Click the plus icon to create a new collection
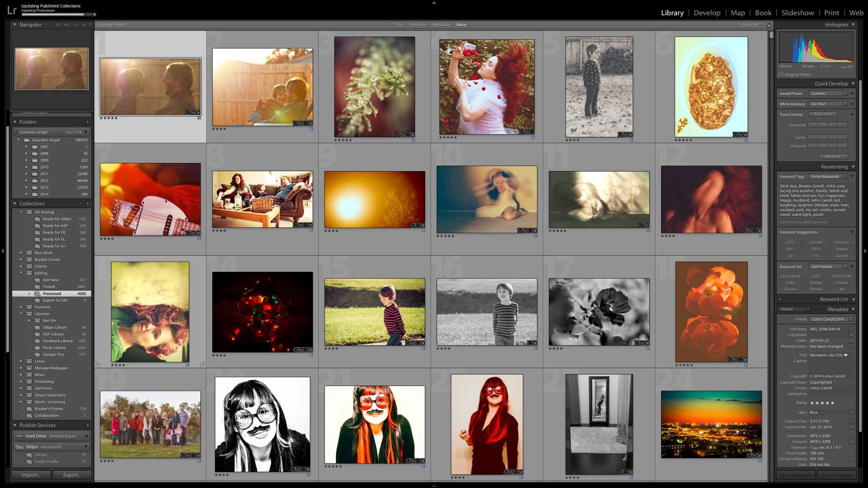The height and width of the screenshot is (488, 868). (89, 204)
